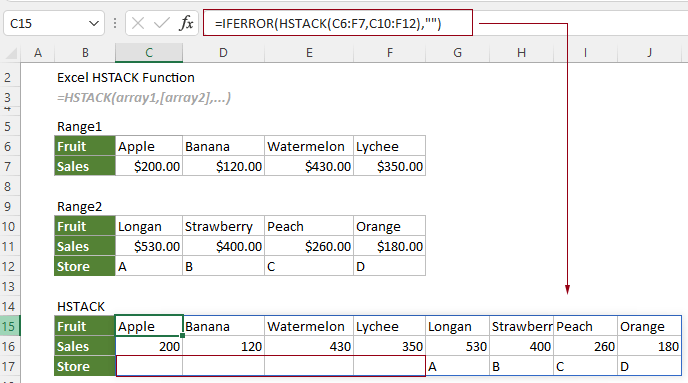This screenshot has height=383, width=688.
Task: Select column H header
Action: coord(521,53)
